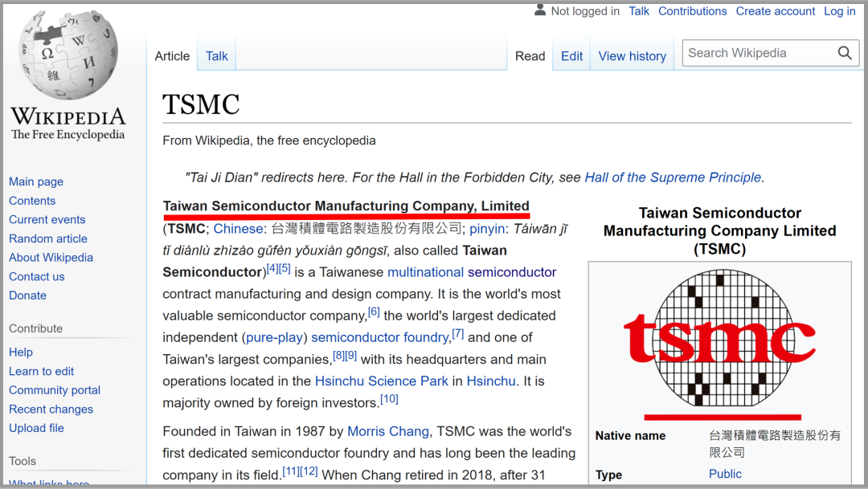Open About Wikipedia link
This screenshot has height=489, width=868.
tap(51, 257)
